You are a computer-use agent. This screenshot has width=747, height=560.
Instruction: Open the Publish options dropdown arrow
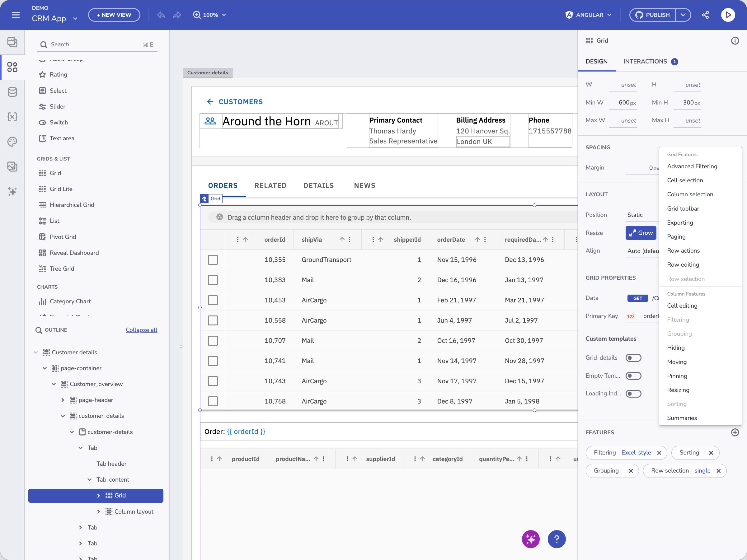(x=683, y=15)
